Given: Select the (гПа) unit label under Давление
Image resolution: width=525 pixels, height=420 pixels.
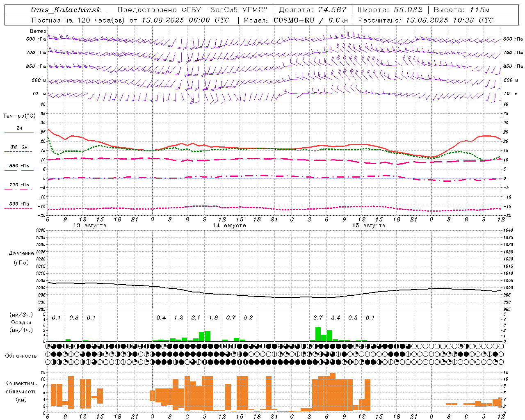Looking at the screenshot, I should [x=21, y=262].
